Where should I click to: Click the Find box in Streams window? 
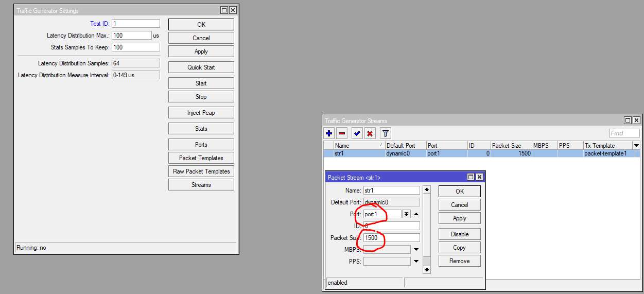[624, 133]
